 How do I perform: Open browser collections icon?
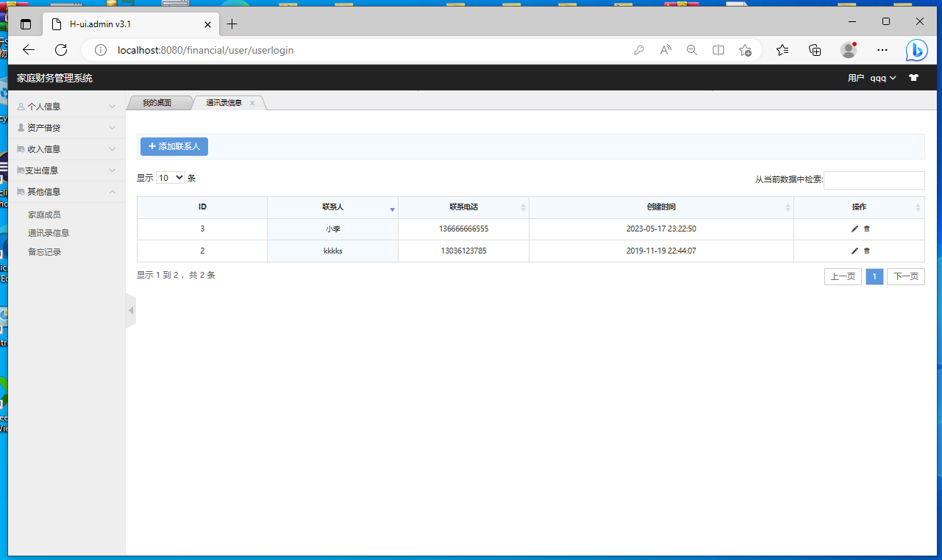click(x=815, y=50)
